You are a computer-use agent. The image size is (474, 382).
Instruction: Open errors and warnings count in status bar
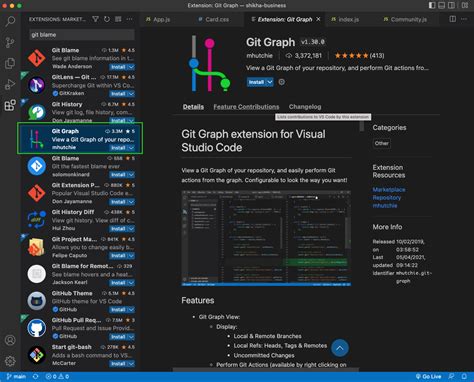coord(57,377)
